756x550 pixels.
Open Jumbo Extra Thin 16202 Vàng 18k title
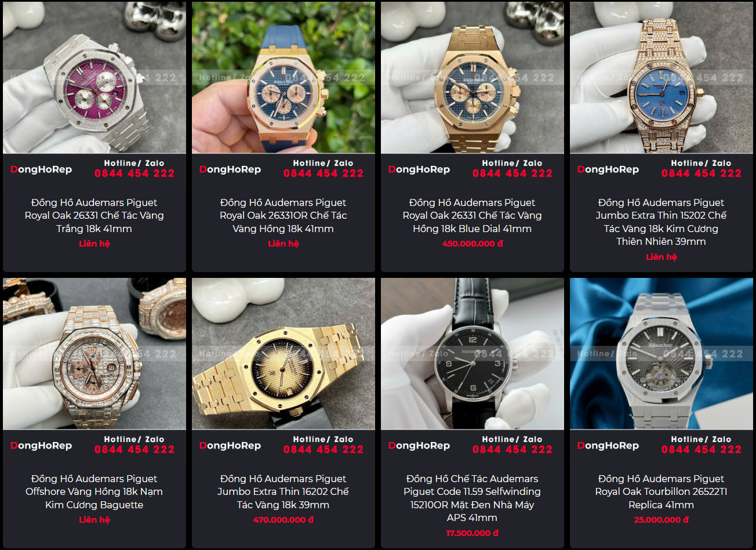pyautogui.click(x=283, y=492)
